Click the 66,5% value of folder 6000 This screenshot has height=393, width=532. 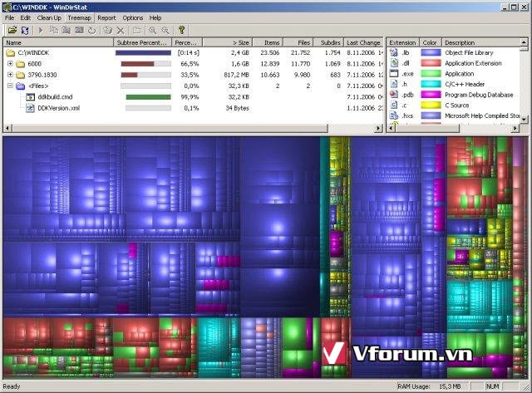point(190,64)
